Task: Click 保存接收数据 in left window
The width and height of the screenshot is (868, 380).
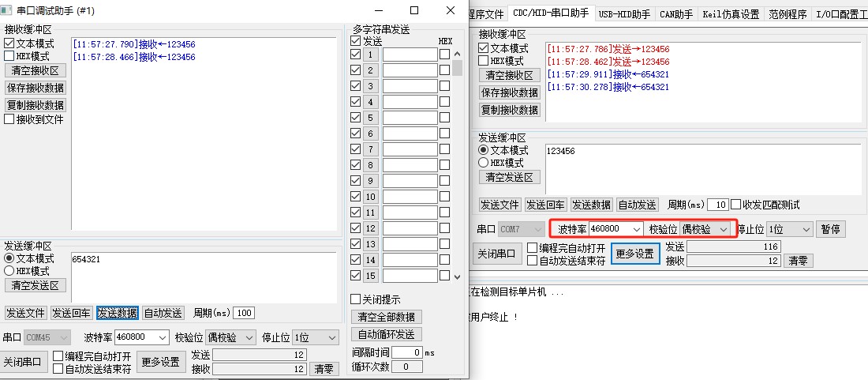Action: click(35, 88)
